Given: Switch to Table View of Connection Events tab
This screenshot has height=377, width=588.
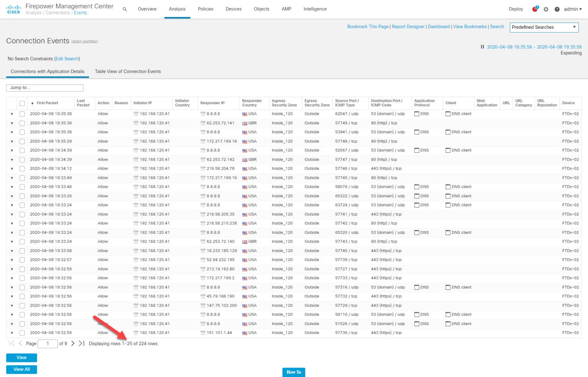Looking at the screenshot, I should tap(127, 71).
